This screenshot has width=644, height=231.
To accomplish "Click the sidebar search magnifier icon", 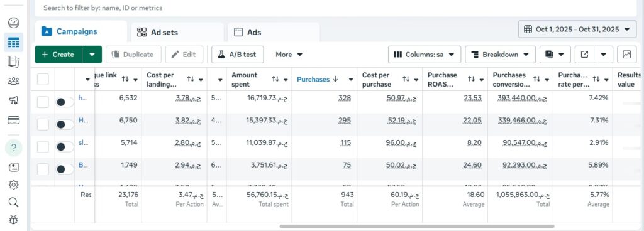I will (14, 202).
